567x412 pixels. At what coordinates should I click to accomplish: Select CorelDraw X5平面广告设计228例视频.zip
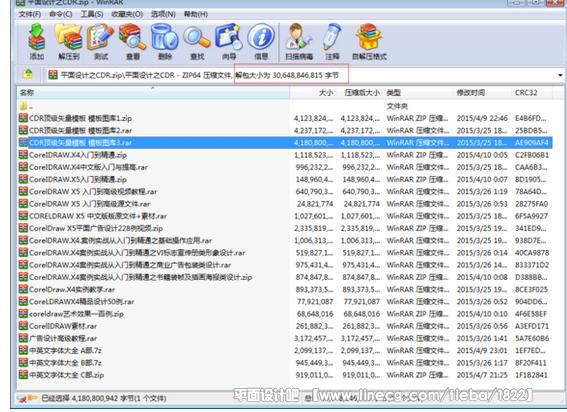point(96,228)
